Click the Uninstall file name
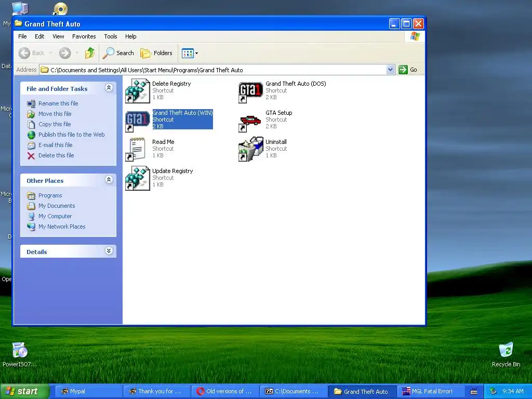The width and height of the screenshot is (532, 399). 276,142
